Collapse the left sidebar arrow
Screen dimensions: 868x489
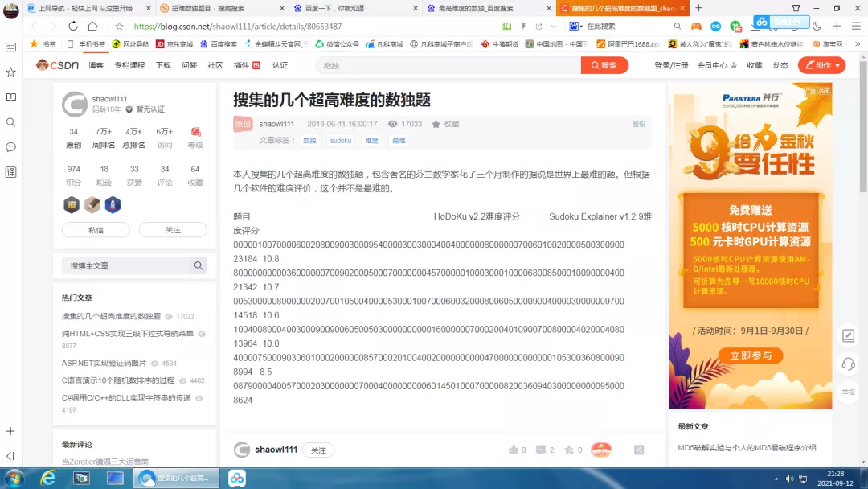tap(10, 456)
